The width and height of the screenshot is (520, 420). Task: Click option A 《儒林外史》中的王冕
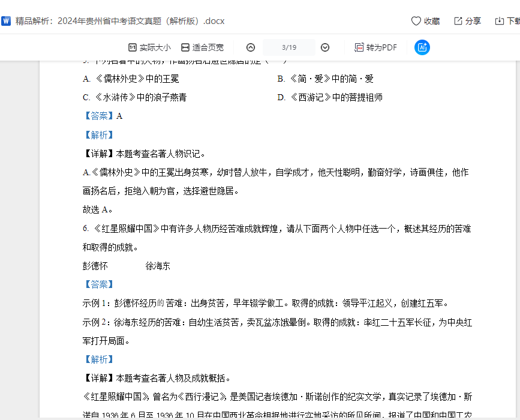[131, 79]
